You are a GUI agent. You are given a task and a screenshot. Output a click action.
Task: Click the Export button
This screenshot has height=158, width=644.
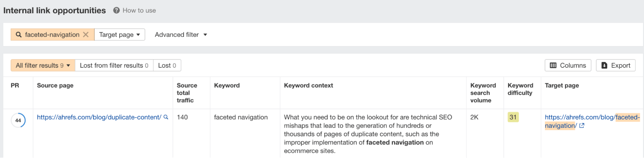pos(616,65)
